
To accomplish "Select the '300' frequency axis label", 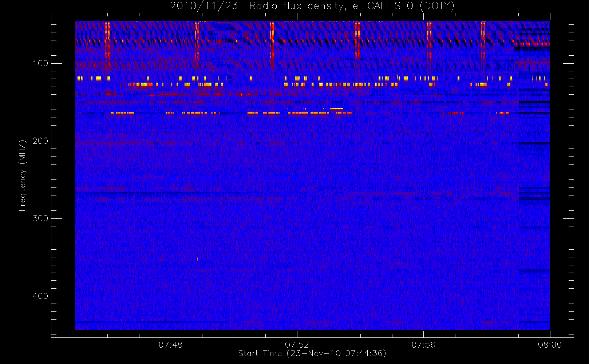I will pos(40,218).
